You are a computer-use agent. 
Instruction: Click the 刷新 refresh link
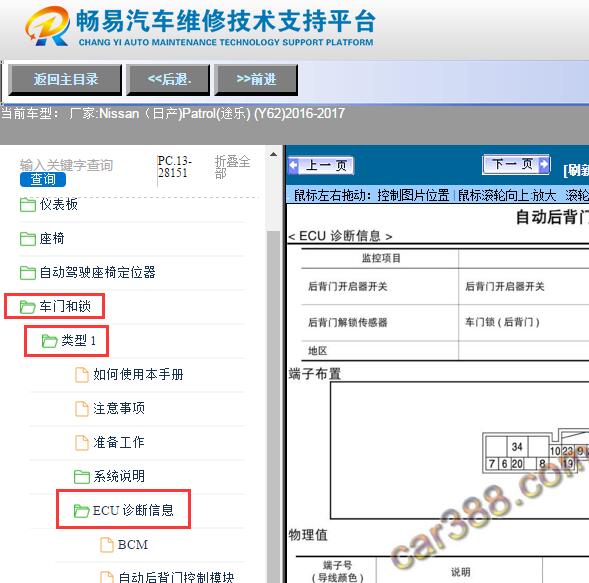pos(576,170)
